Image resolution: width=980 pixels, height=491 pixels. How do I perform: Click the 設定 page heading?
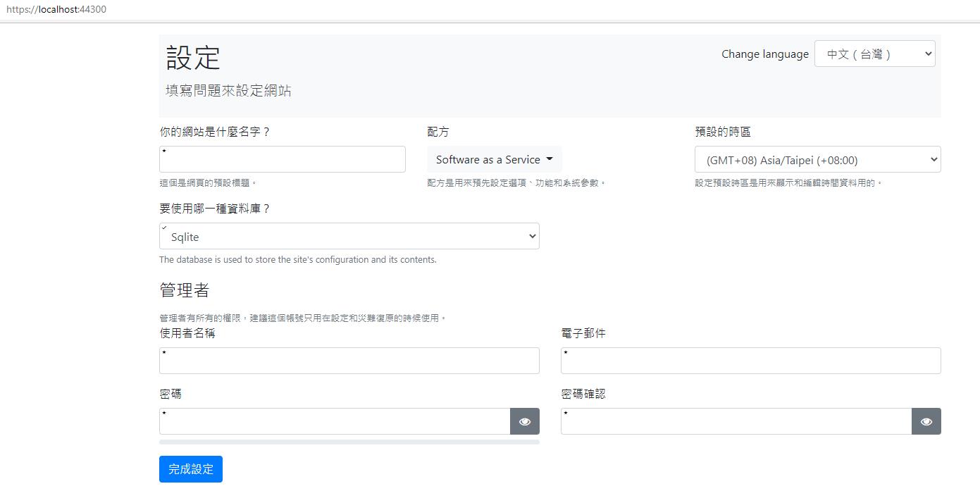tap(193, 57)
